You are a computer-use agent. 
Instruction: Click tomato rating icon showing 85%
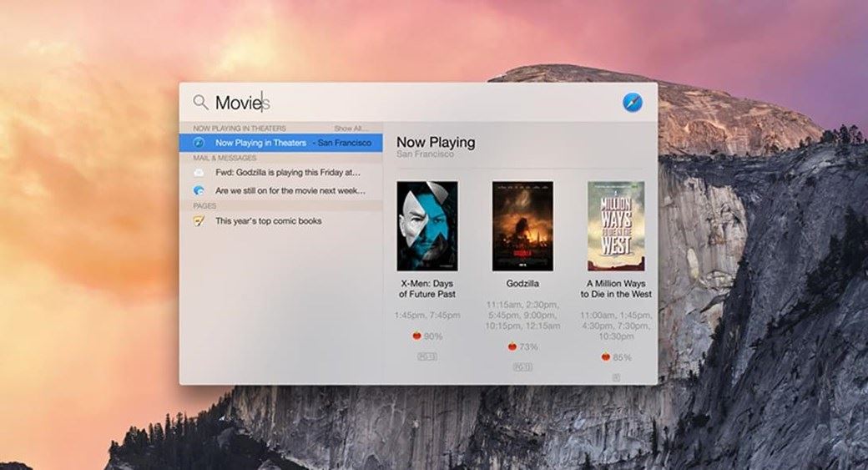click(x=606, y=357)
